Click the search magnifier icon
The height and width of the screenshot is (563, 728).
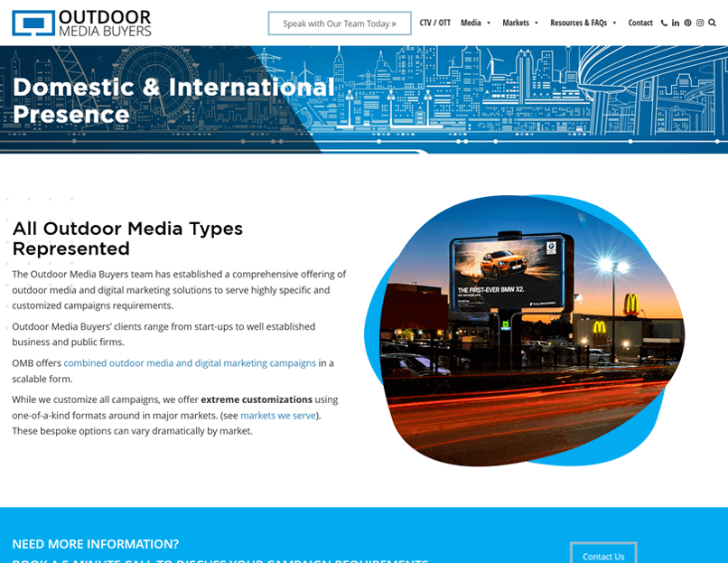(x=712, y=23)
